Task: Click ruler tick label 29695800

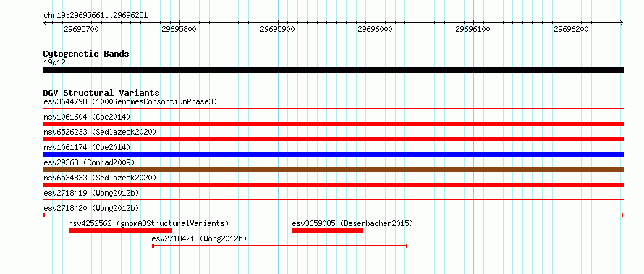Action: (179, 29)
